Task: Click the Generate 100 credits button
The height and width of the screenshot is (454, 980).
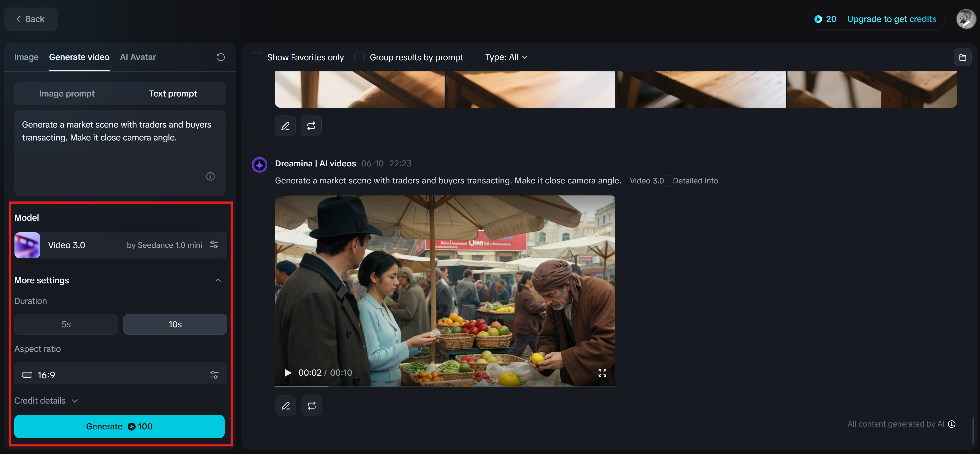Action: [x=119, y=426]
